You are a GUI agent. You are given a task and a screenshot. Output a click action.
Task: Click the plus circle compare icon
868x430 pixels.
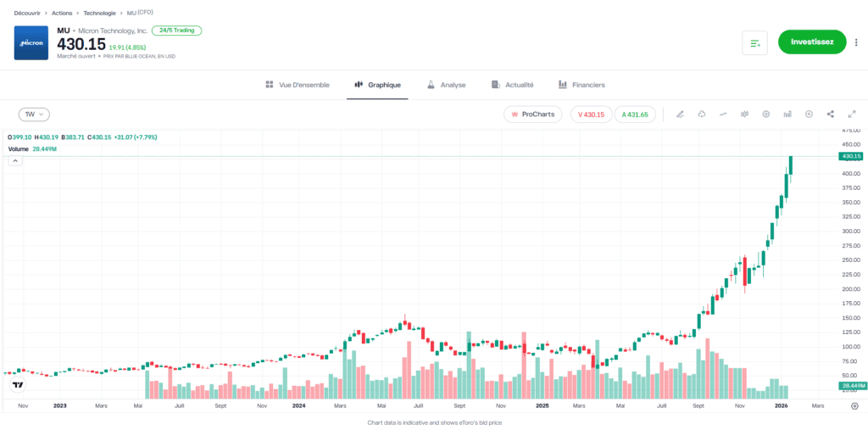point(809,114)
